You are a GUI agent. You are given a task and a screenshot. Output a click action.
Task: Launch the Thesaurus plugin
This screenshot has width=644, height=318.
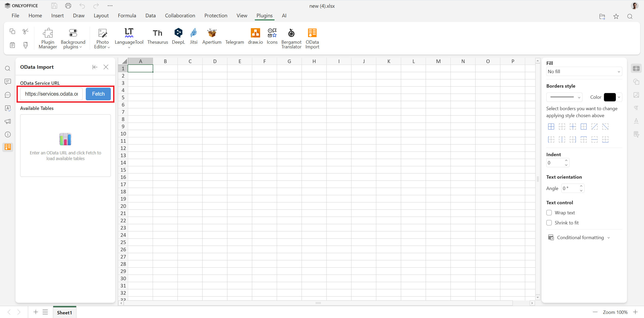[x=158, y=36]
